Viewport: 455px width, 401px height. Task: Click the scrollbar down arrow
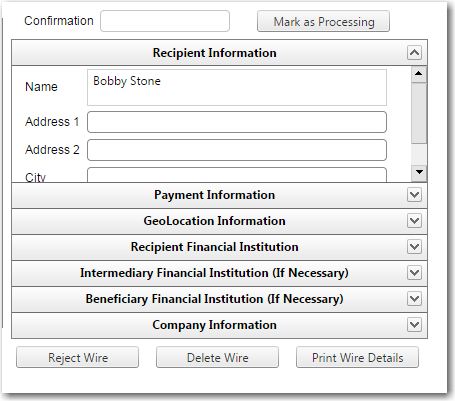pyautogui.click(x=419, y=173)
